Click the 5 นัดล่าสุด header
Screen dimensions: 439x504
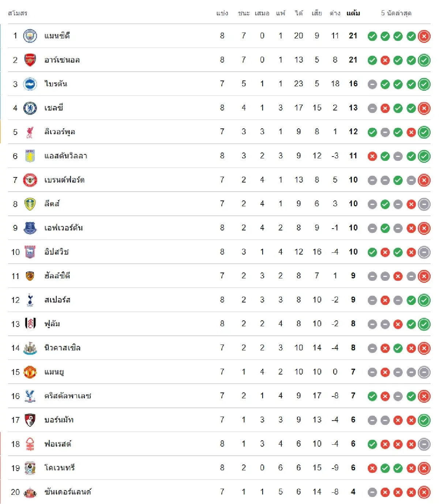pyautogui.click(x=396, y=13)
